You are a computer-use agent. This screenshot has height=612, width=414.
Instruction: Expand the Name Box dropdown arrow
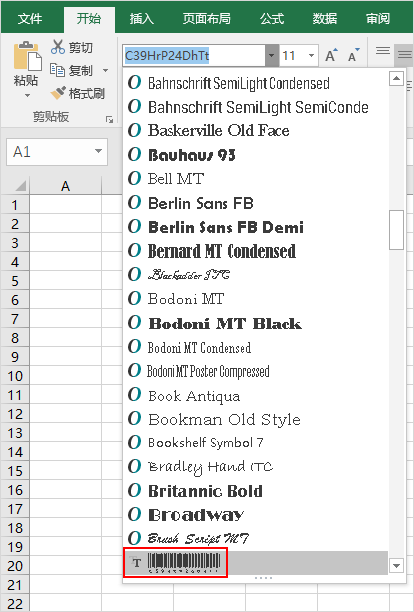point(98,151)
